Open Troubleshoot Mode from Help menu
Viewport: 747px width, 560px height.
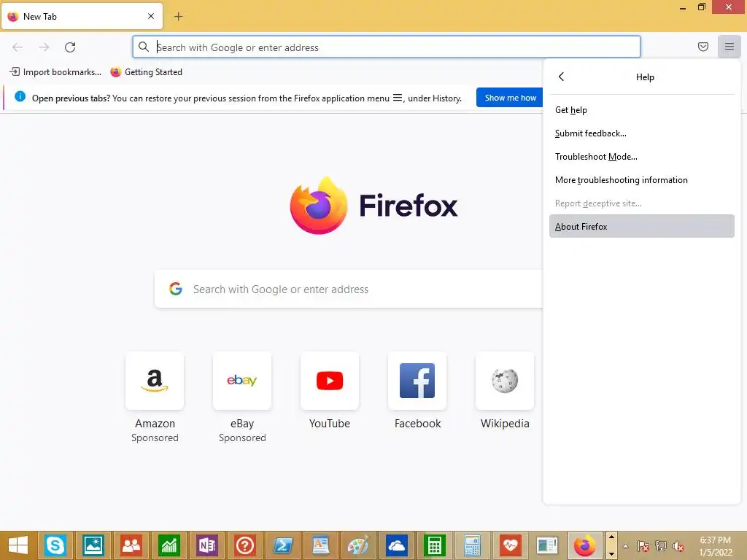pos(641,157)
